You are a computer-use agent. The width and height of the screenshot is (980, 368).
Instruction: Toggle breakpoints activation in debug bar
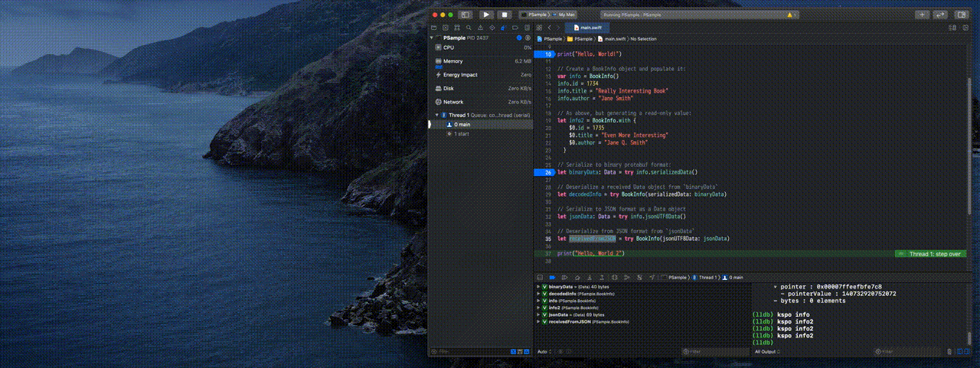[551, 277]
